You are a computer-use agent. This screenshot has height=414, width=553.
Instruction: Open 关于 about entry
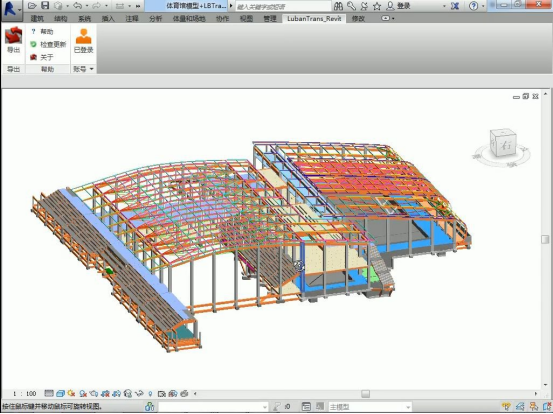click(x=42, y=57)
